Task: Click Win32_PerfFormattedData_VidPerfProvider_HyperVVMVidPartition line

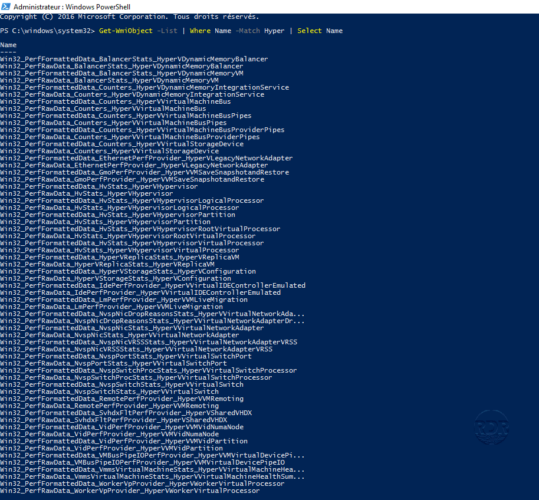Action: point(124,441)
